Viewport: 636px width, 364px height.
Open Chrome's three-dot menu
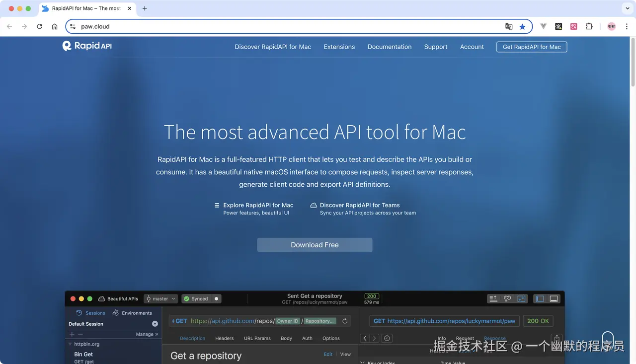[x=626, y=26]
